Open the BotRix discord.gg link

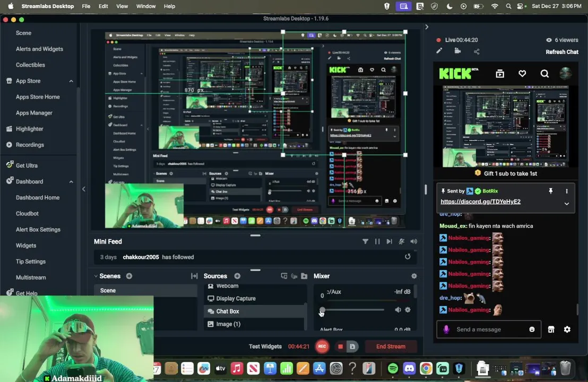point(480,202)
